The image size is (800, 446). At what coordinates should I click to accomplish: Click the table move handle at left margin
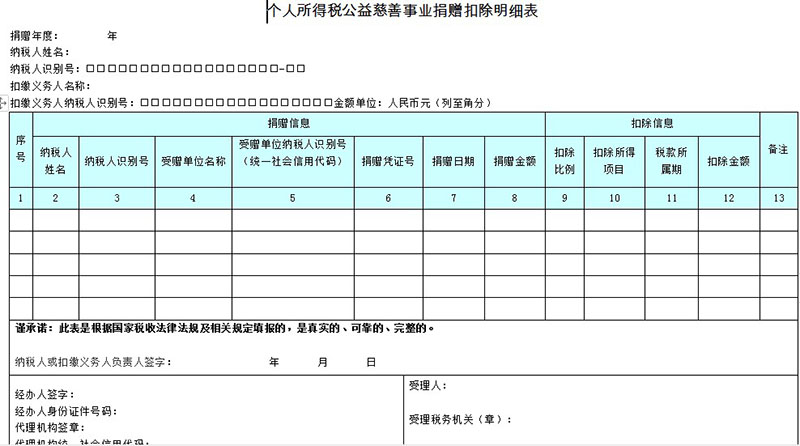click(4, 103)
